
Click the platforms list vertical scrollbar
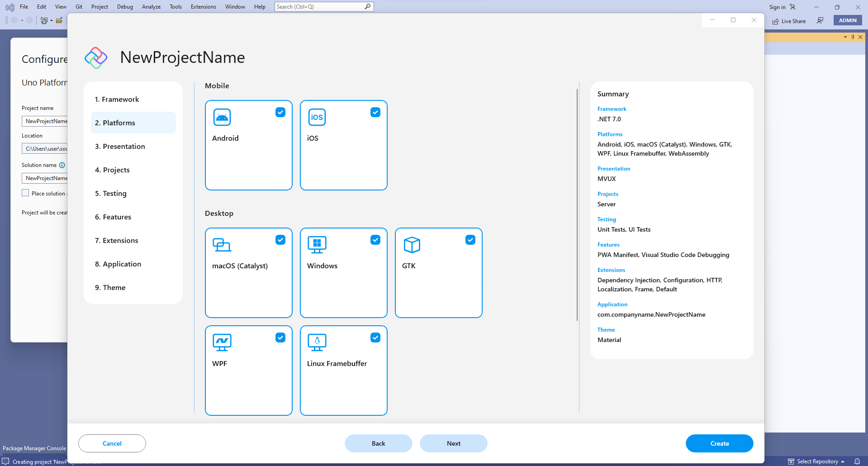point(577,204)
